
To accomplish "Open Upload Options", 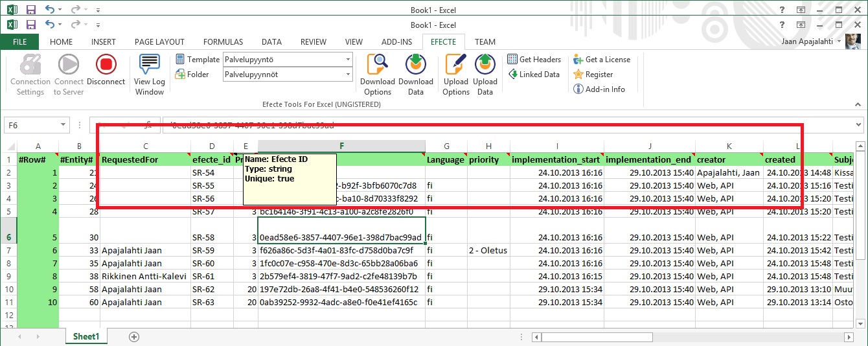I will tap(456, 75).
